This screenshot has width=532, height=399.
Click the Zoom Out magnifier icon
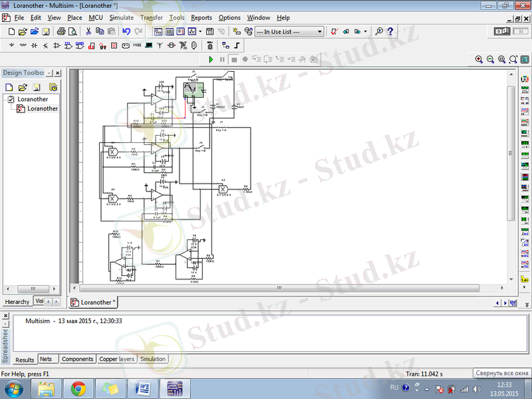[490, 59]
